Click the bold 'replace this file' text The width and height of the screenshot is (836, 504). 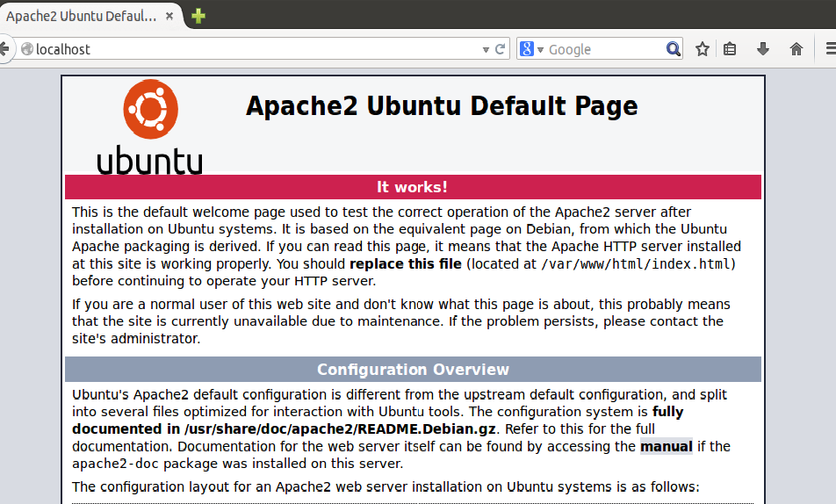pos(405,264)
